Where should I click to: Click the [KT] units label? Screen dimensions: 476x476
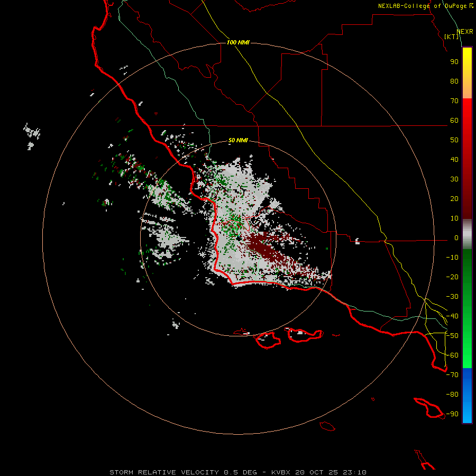click(x=452, y=36)
